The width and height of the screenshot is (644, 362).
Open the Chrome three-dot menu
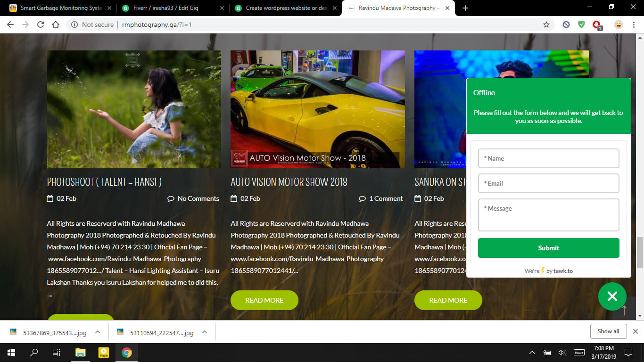click(634, 25)
